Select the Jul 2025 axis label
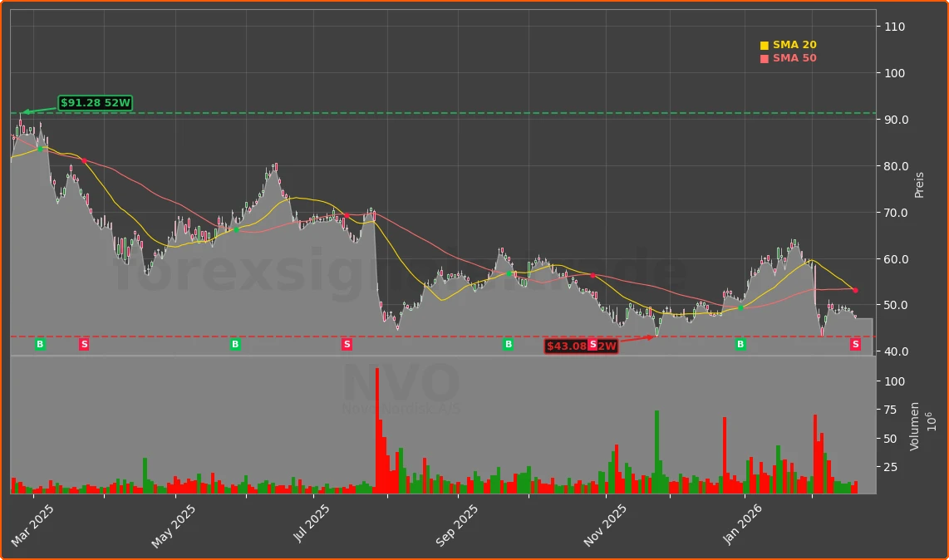Viewport: 949px width, 560px height. coord(311,521)
